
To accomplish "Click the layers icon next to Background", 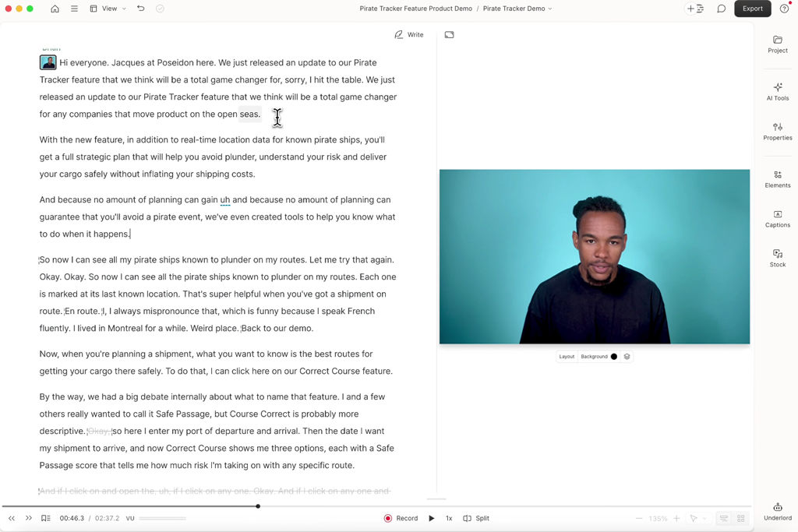I will (x=627, y=357).
